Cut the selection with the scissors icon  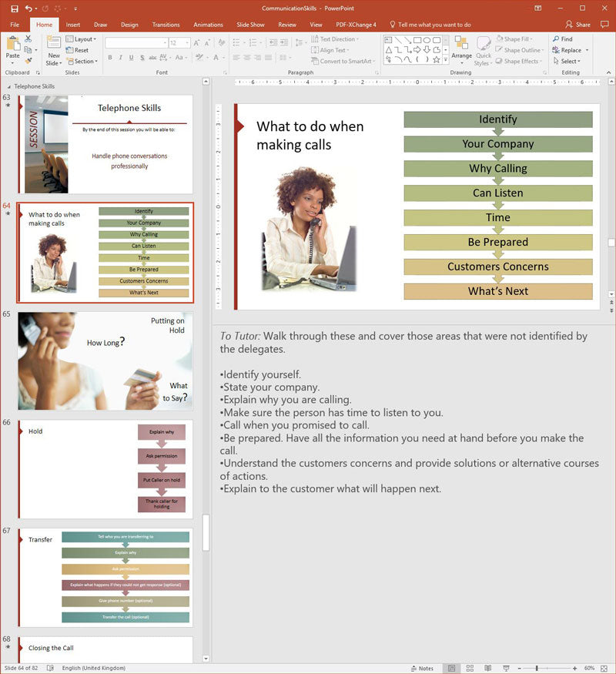(x=28, y=39)
